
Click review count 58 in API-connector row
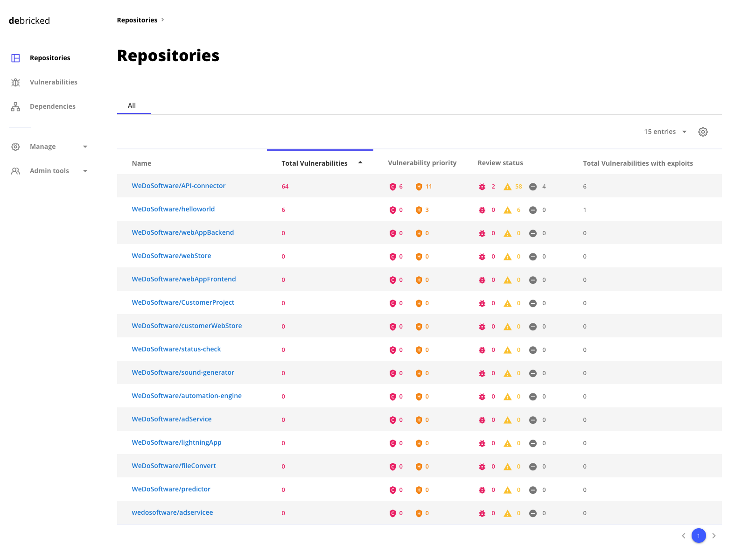(x=518, y=187)
